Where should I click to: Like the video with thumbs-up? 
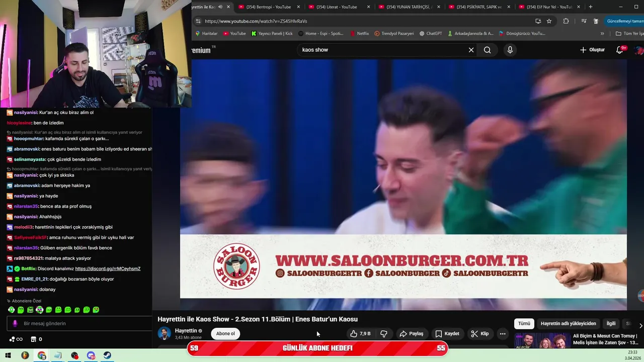click(x=361, y=334)
